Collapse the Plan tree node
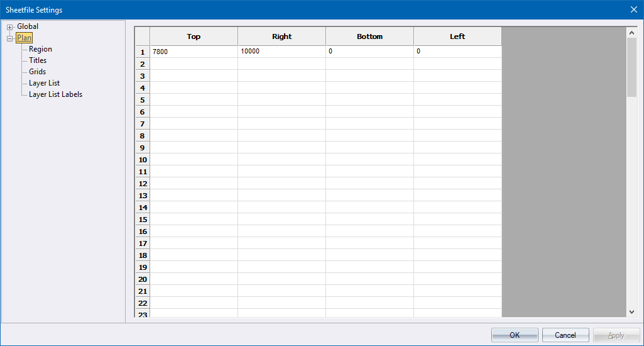The width and height of the screenshot is (644, 346). (10, 38)
